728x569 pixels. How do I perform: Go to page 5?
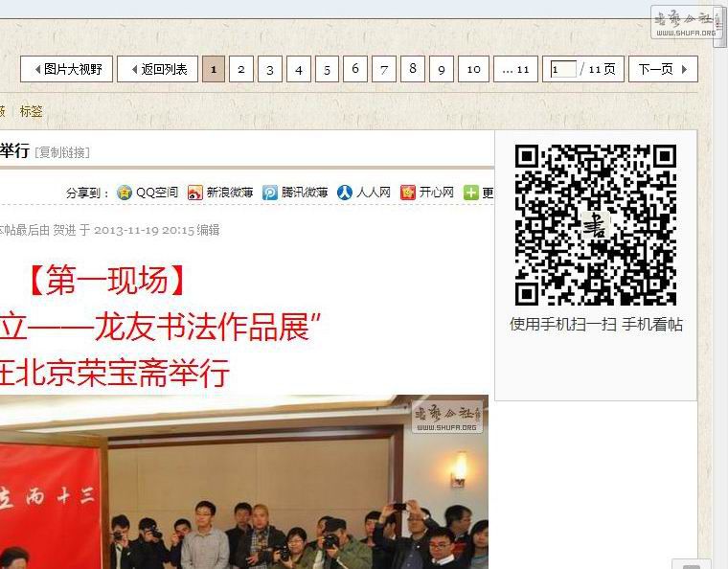coord(327,69)
